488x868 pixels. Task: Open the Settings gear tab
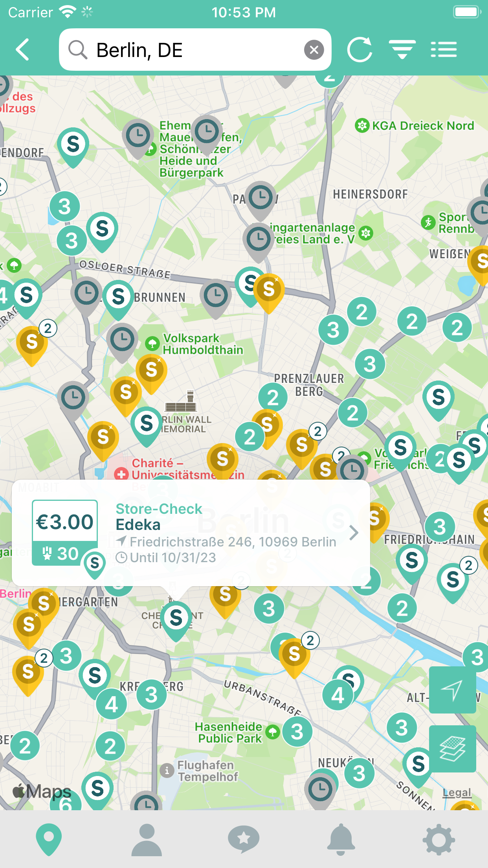coord(439,840)
